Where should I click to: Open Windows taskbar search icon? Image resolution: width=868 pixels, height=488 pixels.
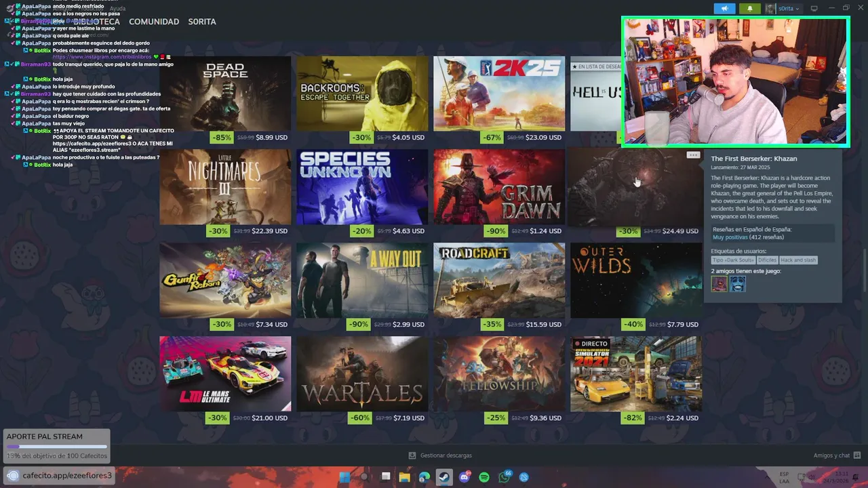pyautogui.click(x=365, y=477)
